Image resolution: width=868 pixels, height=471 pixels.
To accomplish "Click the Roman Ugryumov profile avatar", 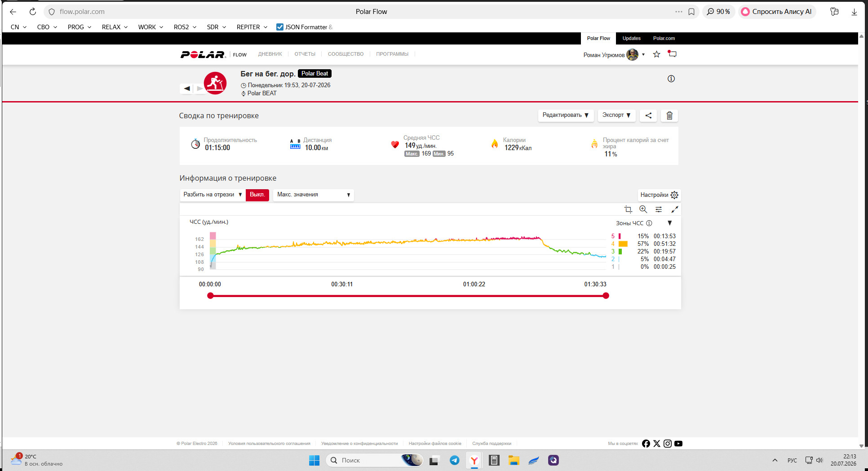I will click(x=633, y=55).
